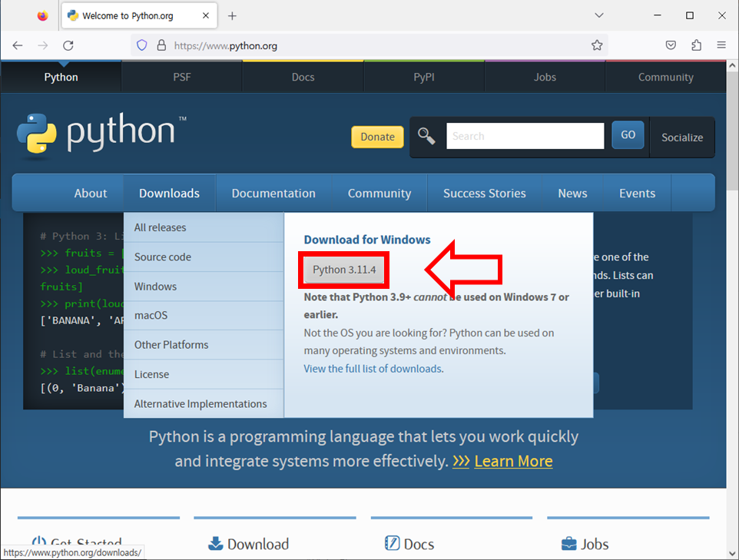Click the address bar URL field
Viewport: 739px width, 560px height.
click(368, 45)
